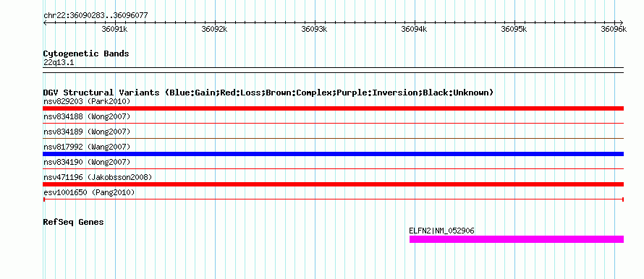The width and height of the screenshot is (644, 279).
Task: Click the nsv834190 (Wong2007) variant line
Action: [x=333, y=168]
